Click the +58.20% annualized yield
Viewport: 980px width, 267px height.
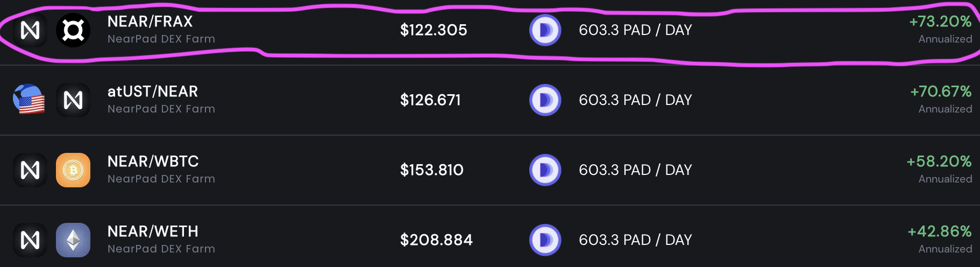click(x=939, y=161)
